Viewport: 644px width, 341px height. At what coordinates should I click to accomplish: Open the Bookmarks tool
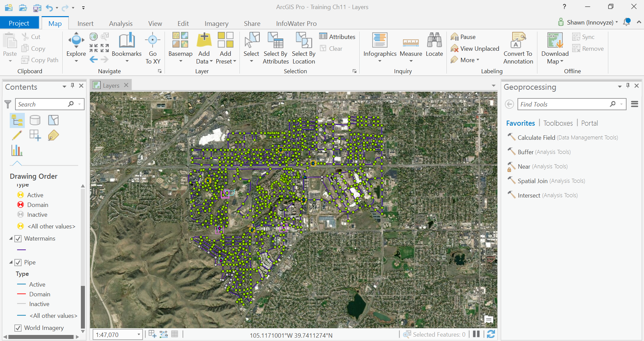pyautogui.click(x=127, y=40)
